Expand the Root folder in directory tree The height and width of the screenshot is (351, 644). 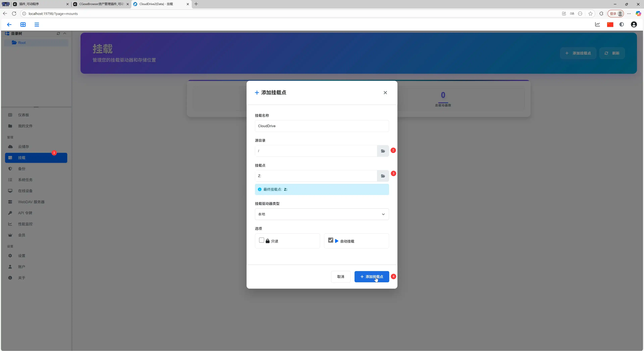tap(20, 43)
